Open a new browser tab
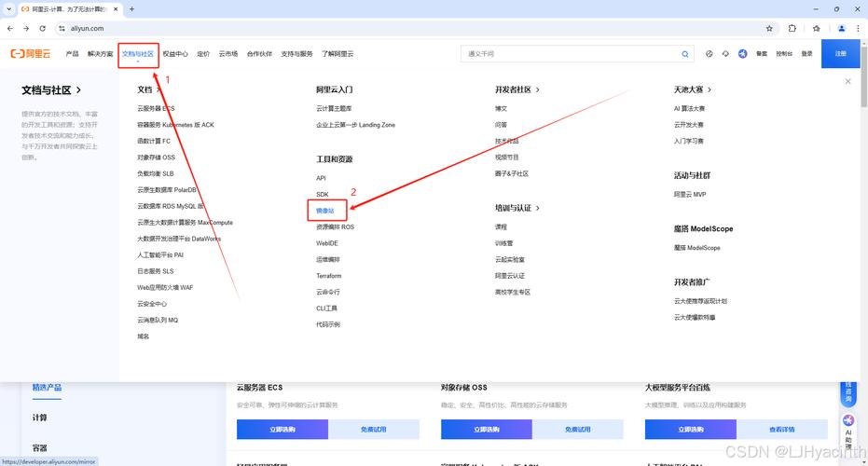Viewport: 868px width, 466px height. 131,9
